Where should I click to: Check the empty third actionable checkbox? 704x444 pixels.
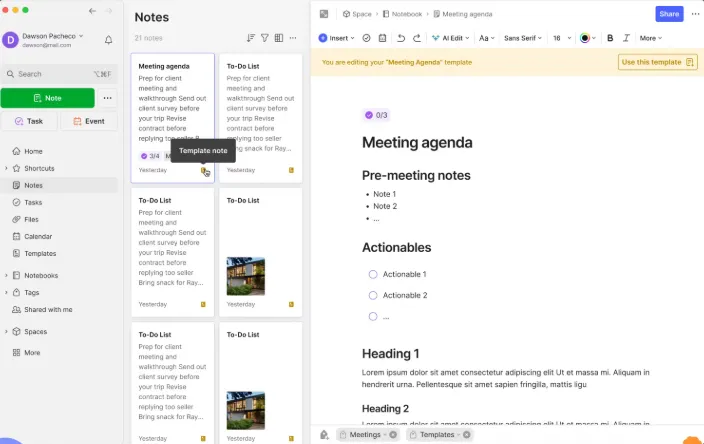[x=373, y=317]
